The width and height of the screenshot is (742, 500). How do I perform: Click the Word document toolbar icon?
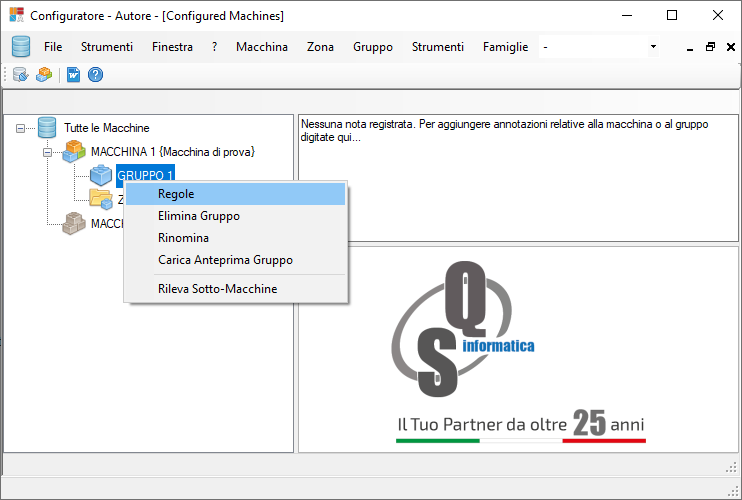(73, 74)
